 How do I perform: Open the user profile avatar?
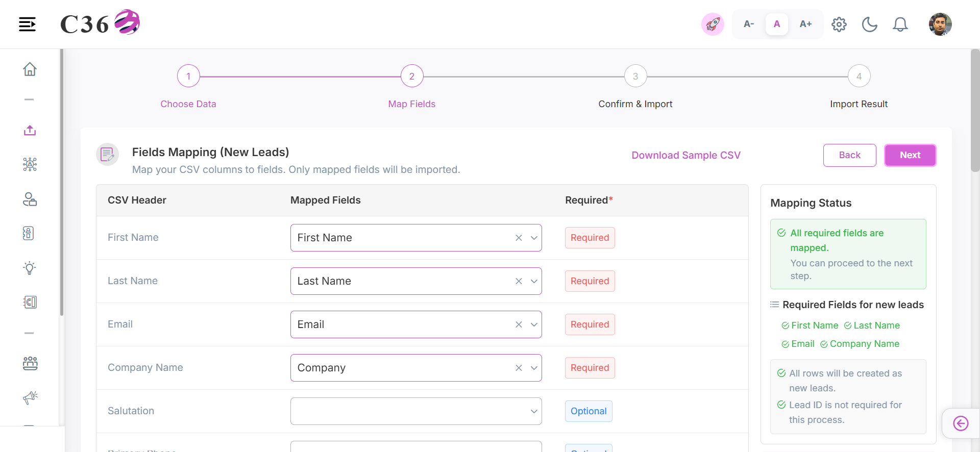click(940, 24)
